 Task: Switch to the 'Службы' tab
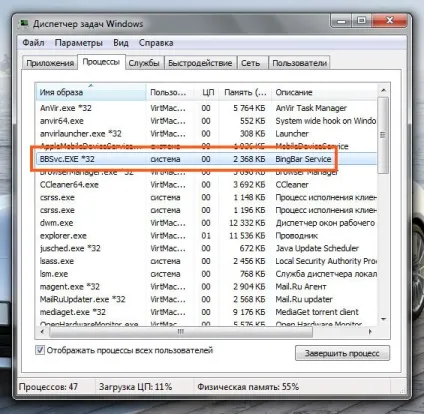(x=144, y=63)
